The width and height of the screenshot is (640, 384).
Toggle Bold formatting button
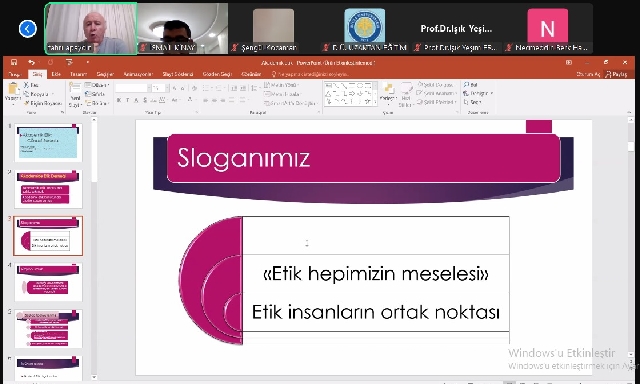(119, 100)
